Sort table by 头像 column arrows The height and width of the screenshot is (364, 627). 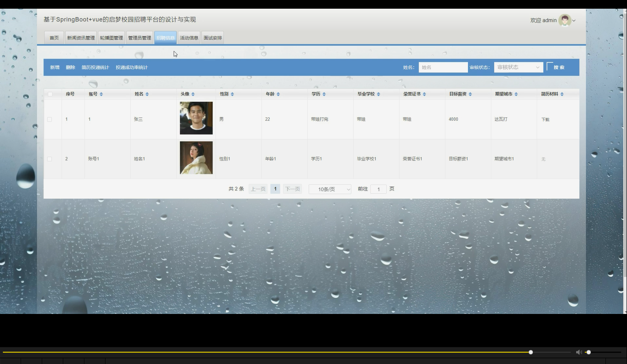pos(193,94)
